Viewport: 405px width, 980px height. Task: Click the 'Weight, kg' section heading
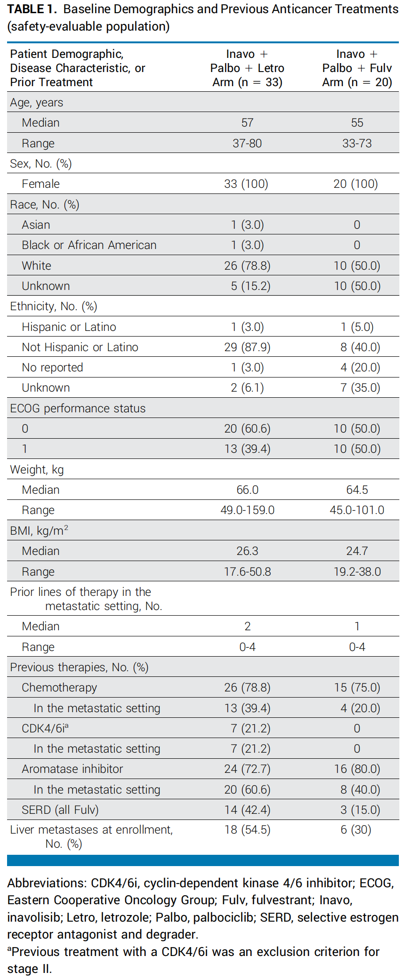tap(37, 470)
